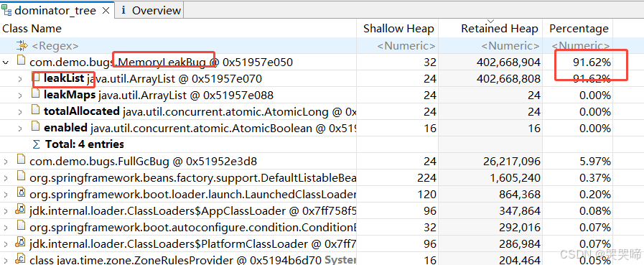644x265 pixels.
Task: Click retained heap value 864,368
Action: [x=520, y=194]
